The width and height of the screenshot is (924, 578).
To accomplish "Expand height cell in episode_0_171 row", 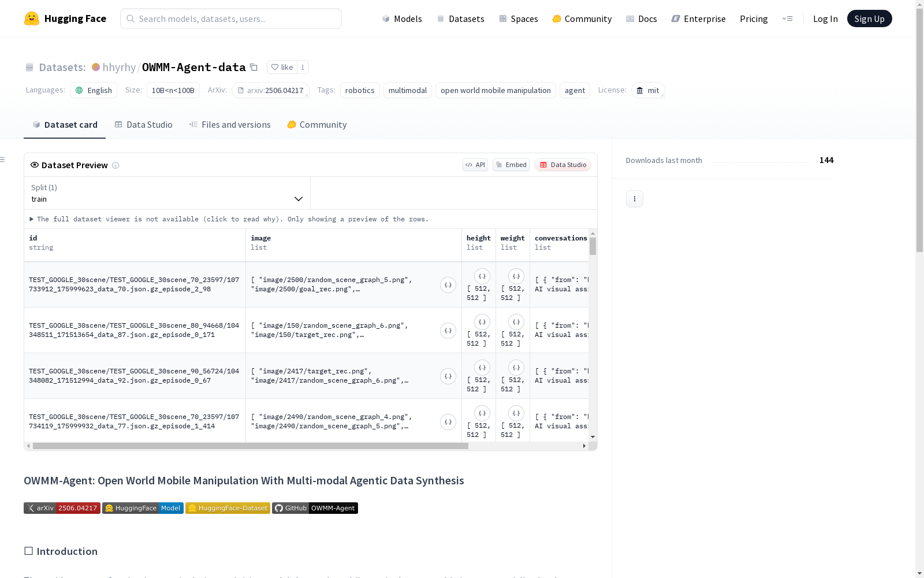I will 482,322.
